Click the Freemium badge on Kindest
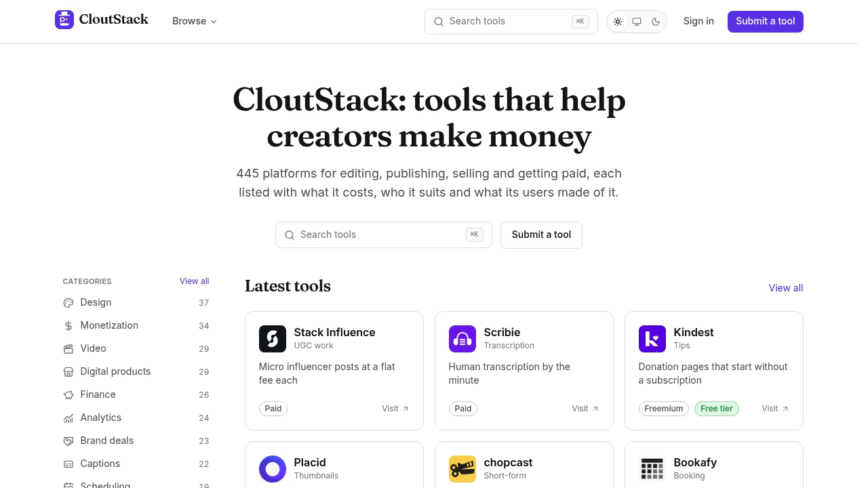868x488 pixels. (x=664, y=409)
